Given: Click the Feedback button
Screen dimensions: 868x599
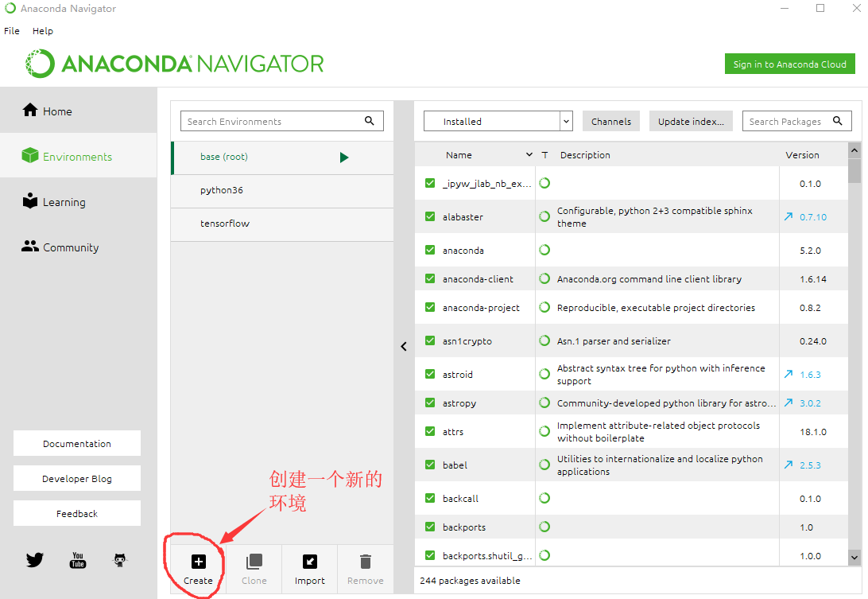Looking at the screenshot, I should 77,513.
